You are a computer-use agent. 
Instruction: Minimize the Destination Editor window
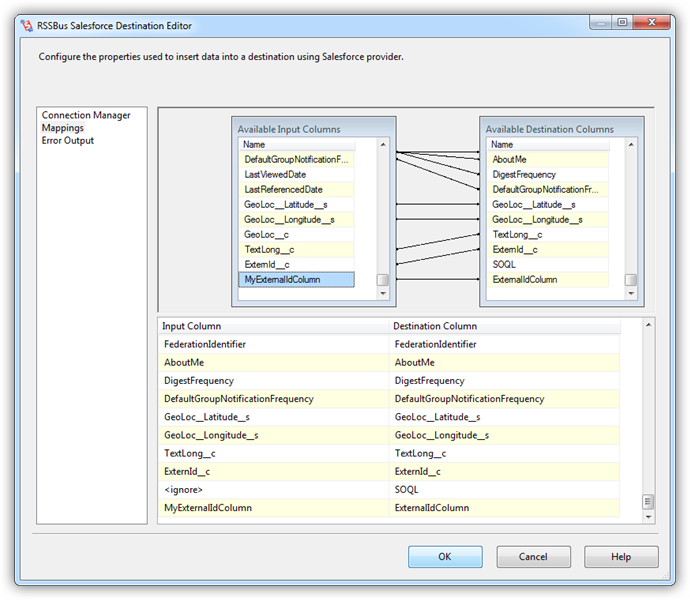point(602,22)
